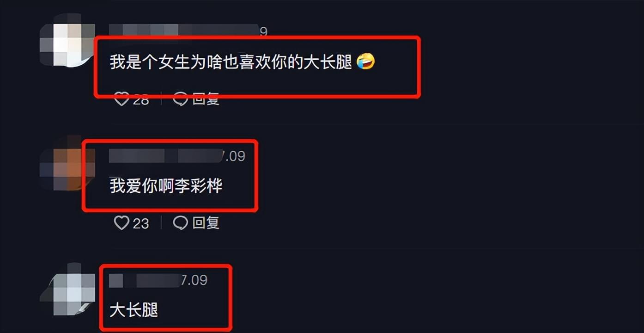Click 回复 under the 我是个女生 comment
Image resolution: width=644 pixels, height=333 pixels.
[x=206, y=99]
